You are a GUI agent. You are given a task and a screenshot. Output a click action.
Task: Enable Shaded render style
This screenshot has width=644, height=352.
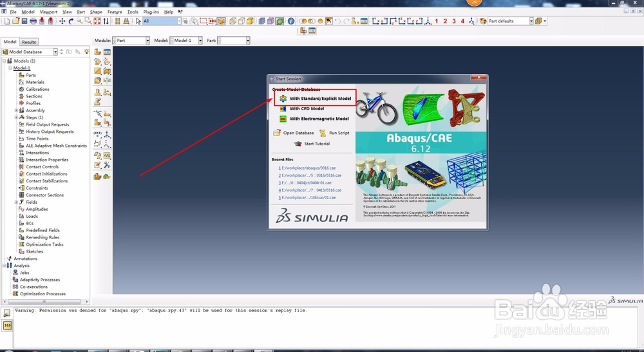tap(250, 21)
